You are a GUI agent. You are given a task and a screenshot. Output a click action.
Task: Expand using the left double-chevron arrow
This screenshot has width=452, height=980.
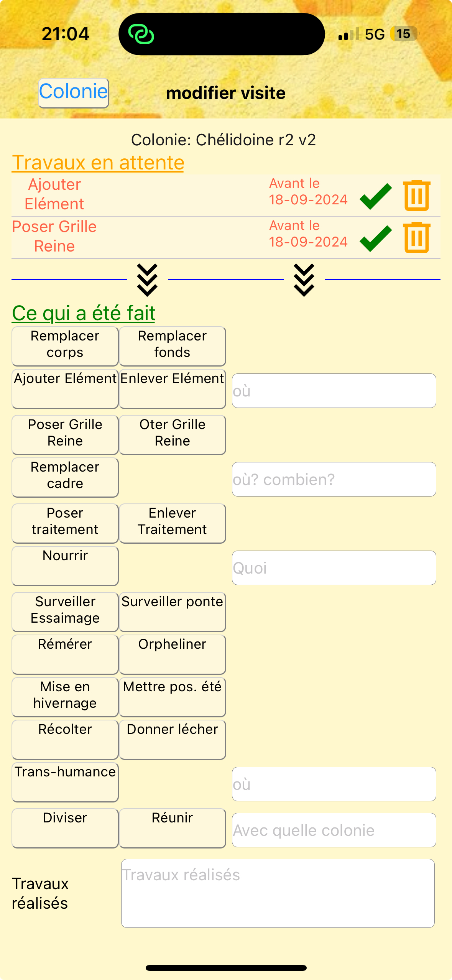[x=147, y=280]
